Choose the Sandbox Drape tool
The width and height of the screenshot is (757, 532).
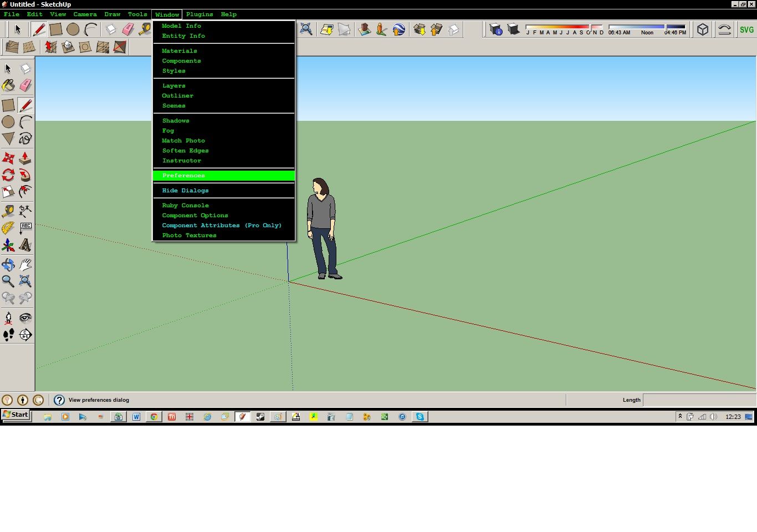[x=85, y=47]
